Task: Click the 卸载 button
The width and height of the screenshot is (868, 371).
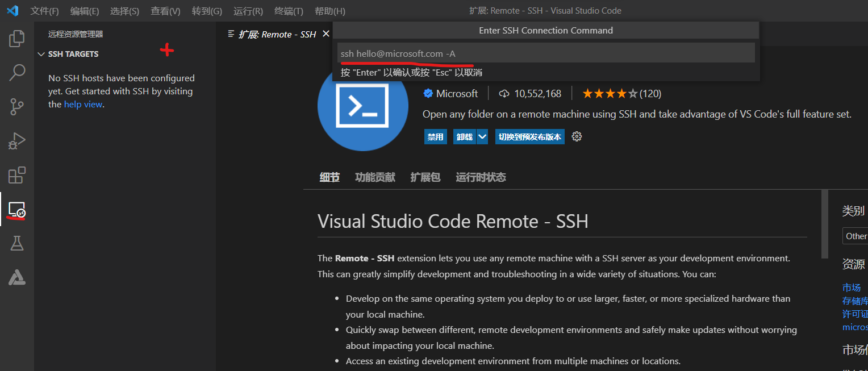Action: (464, 137)
